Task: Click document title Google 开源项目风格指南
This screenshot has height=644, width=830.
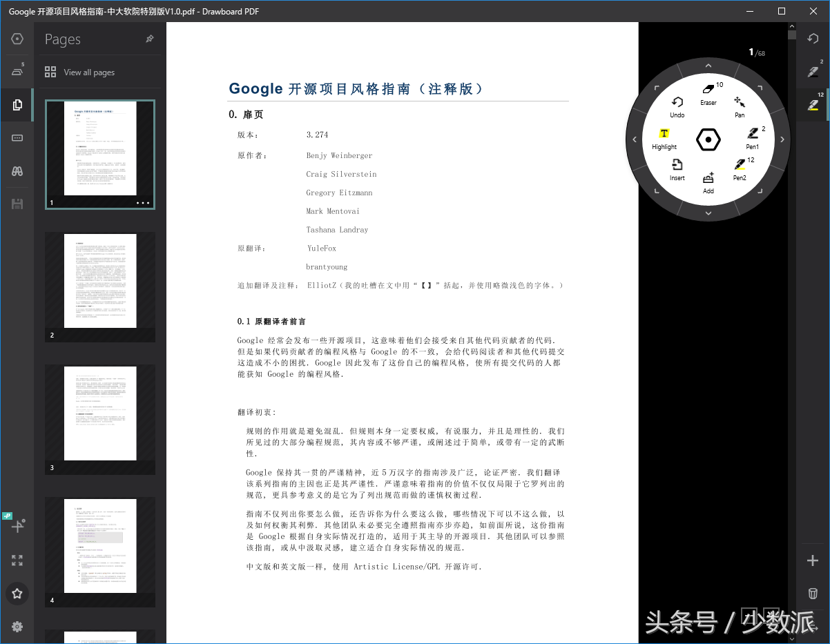Action: coord(358,89)
